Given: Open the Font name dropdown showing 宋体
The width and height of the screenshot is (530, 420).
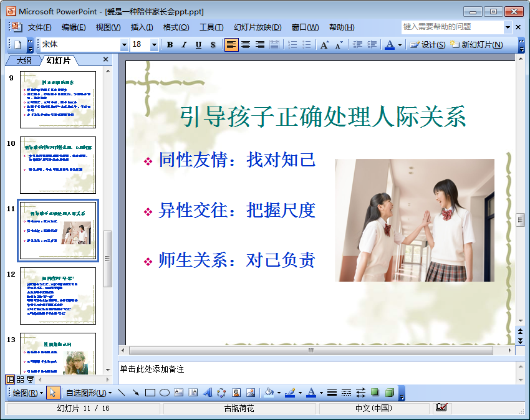Looking at the screenshot, I should [x=124, y=45].
